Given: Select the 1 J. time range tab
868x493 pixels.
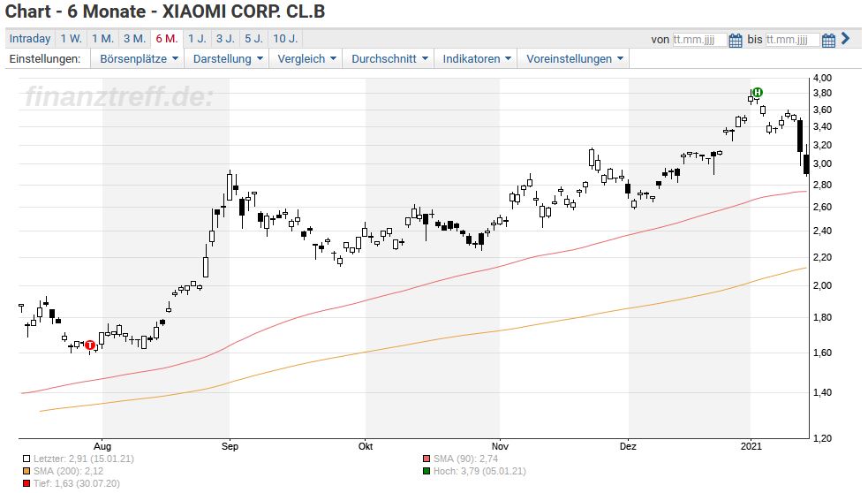Looking at the screenshot, I should pyautogui.click(x=197, y=39).
